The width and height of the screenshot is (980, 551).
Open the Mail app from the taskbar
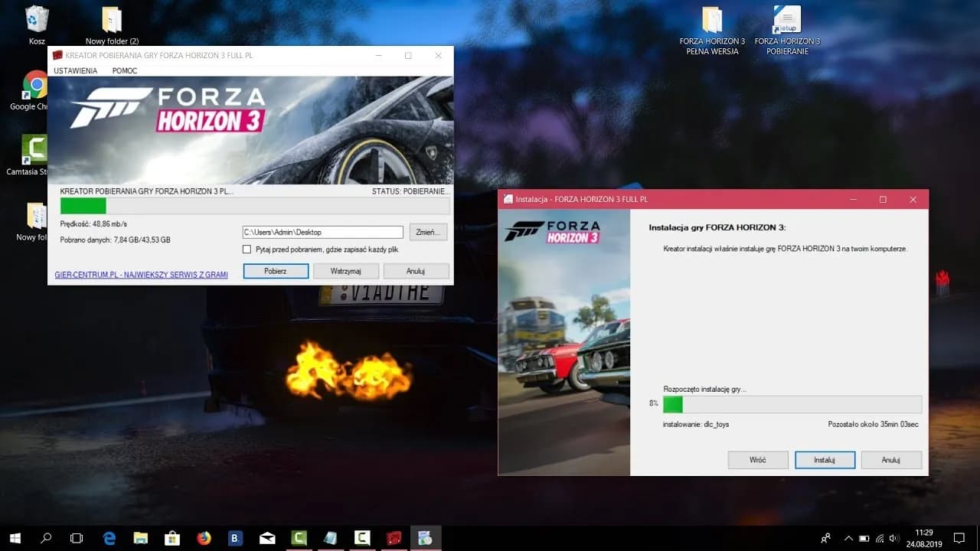click(266, 538)
